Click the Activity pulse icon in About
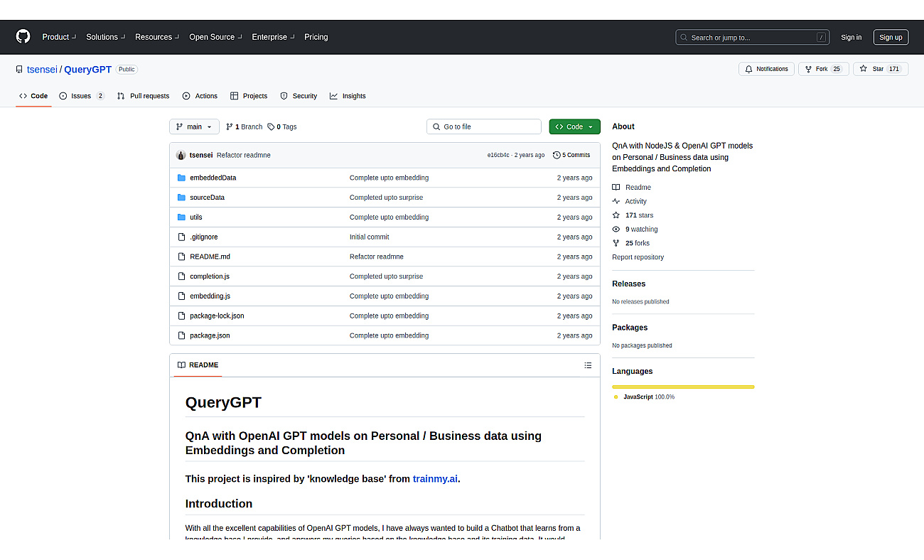The height and width of the screenshot is (560, 924). coord(616,201)
